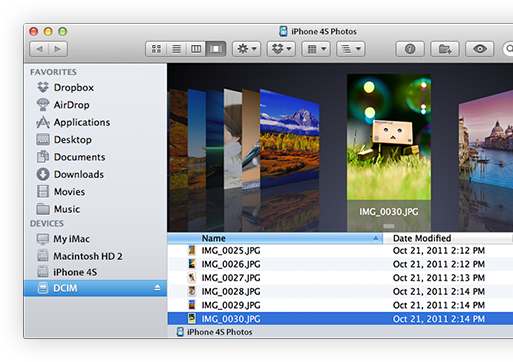
Task: Close the Finder window with red button
Action: coord(34,31)
